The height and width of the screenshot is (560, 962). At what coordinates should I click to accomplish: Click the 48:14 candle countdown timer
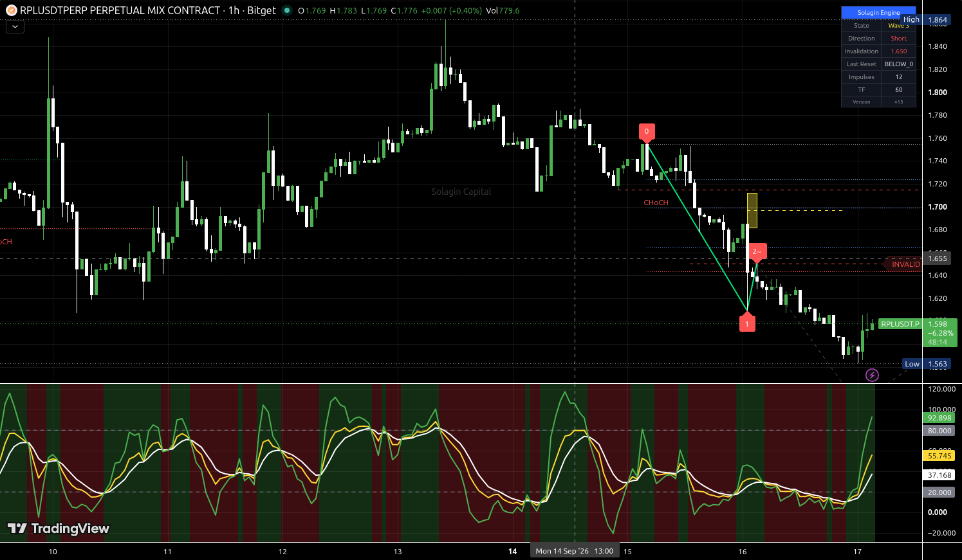(x=936, y=342)
